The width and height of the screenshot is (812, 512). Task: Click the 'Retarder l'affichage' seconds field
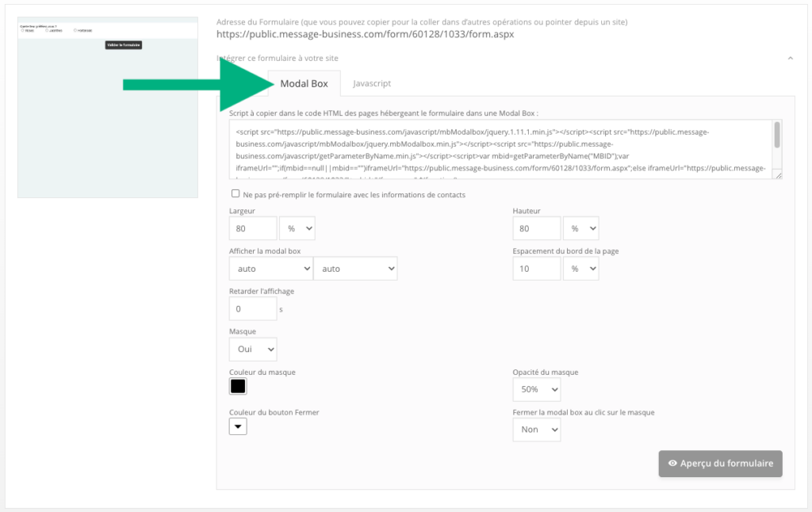[253, 309]
